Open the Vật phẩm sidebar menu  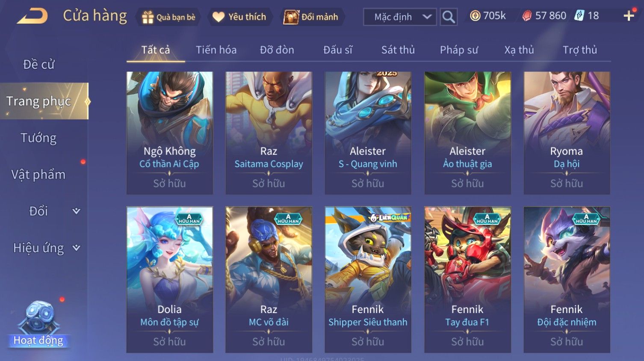[x=38, y=175]
